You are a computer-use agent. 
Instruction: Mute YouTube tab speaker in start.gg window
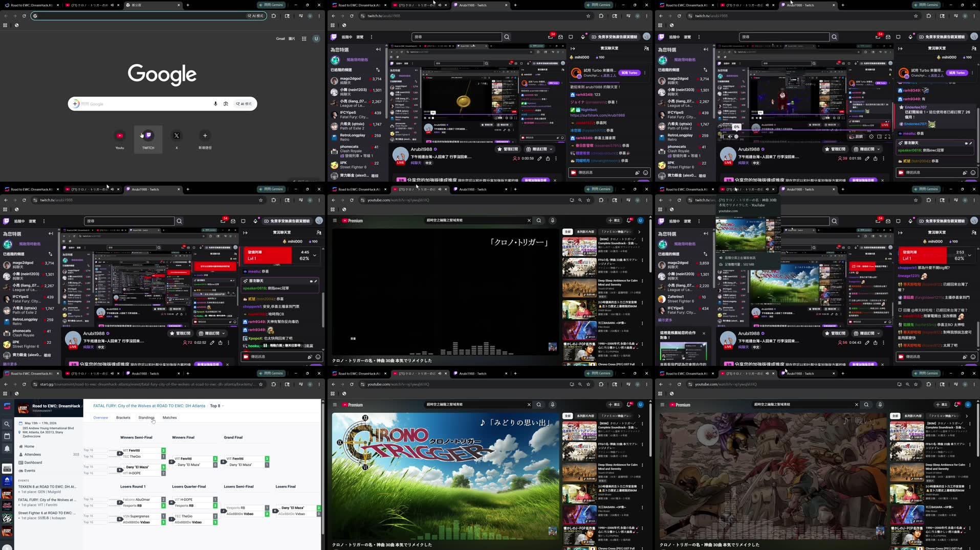(x=112, y=373)
